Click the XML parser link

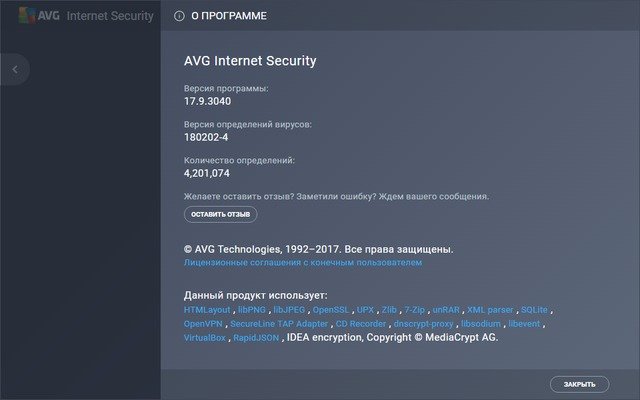(x=489, y=310)
